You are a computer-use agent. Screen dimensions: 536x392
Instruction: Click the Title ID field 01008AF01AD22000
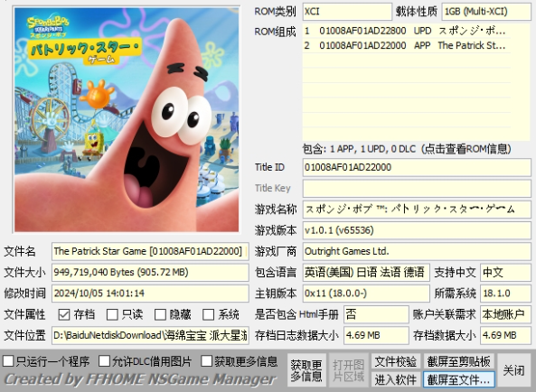point(417,167)
